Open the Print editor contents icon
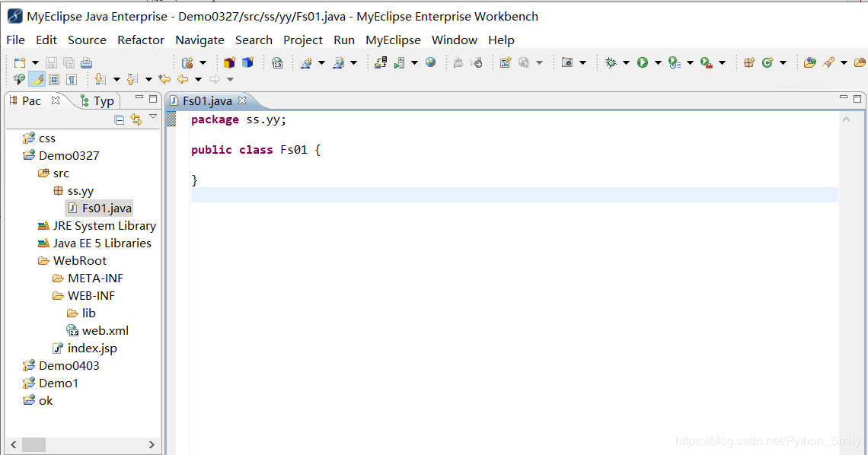This screenshot has height=455, width=868. click(84, 62)
